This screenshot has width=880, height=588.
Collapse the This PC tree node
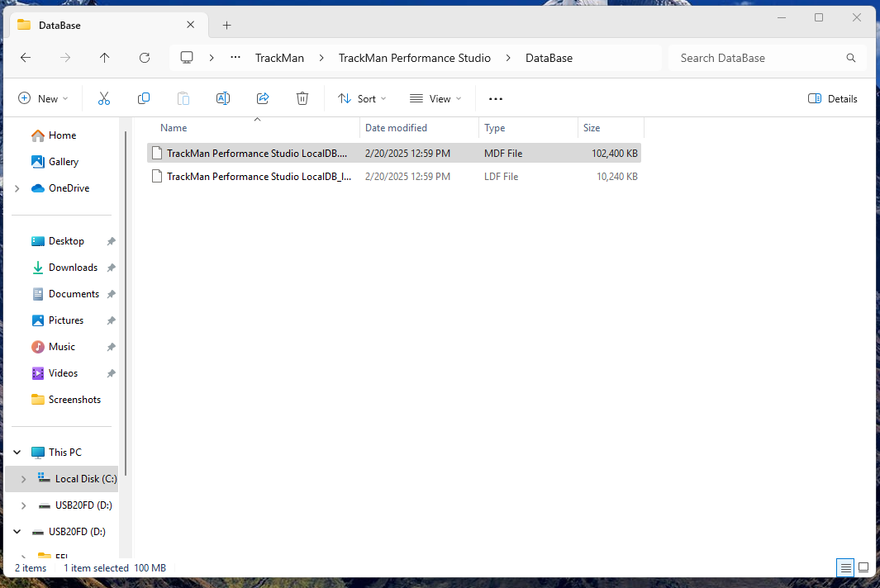pos(17,453)
